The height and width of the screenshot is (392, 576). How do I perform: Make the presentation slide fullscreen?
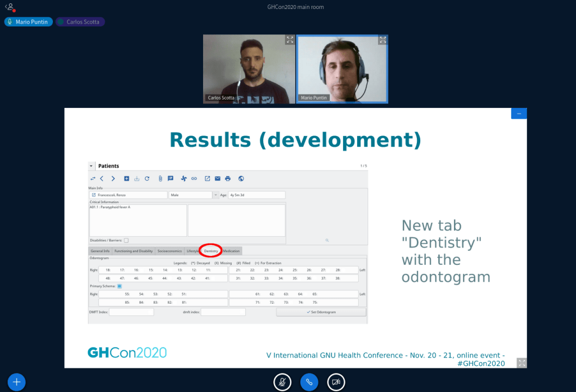click(521, 363)
